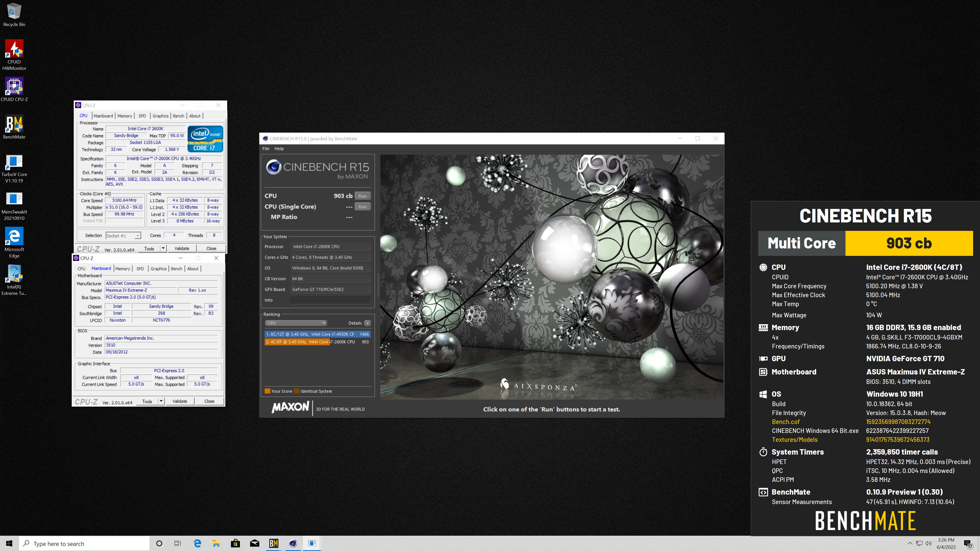Image resolution: width=980 pixels, height=551 pixels.
Task: Open Microsoft Store from the taskbar
Action: (235, 543)
